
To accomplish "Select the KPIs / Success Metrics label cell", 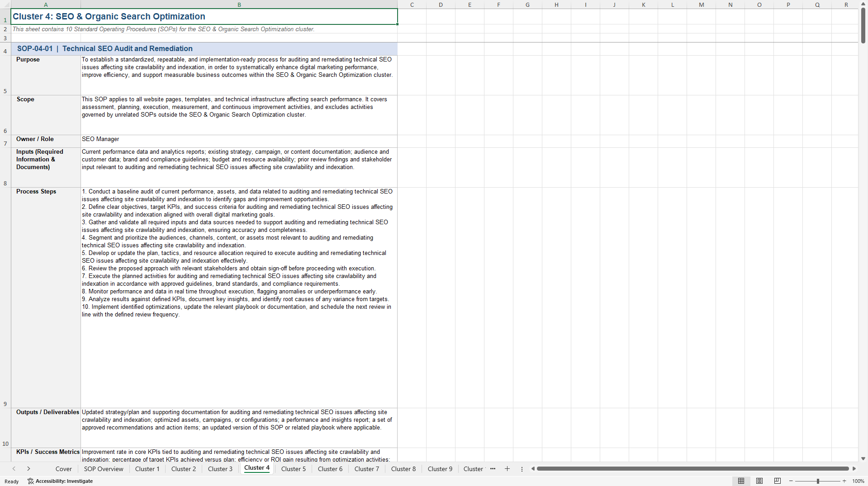I will tap(46, 455).
